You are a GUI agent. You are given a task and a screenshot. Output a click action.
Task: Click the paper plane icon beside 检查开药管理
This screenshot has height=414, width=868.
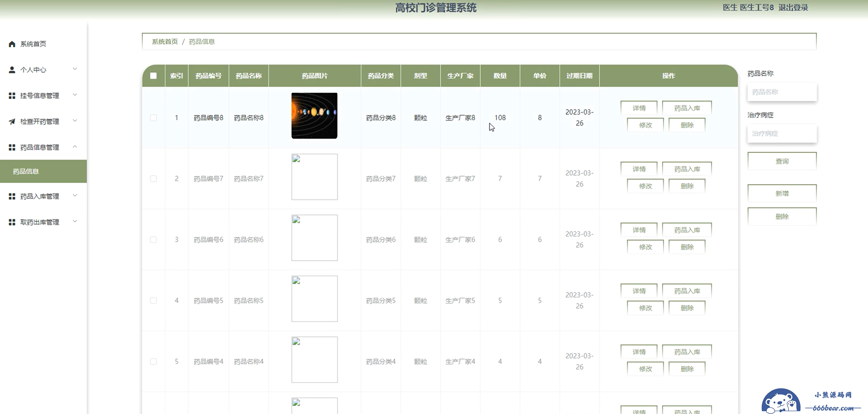click(x=12, y=122)
